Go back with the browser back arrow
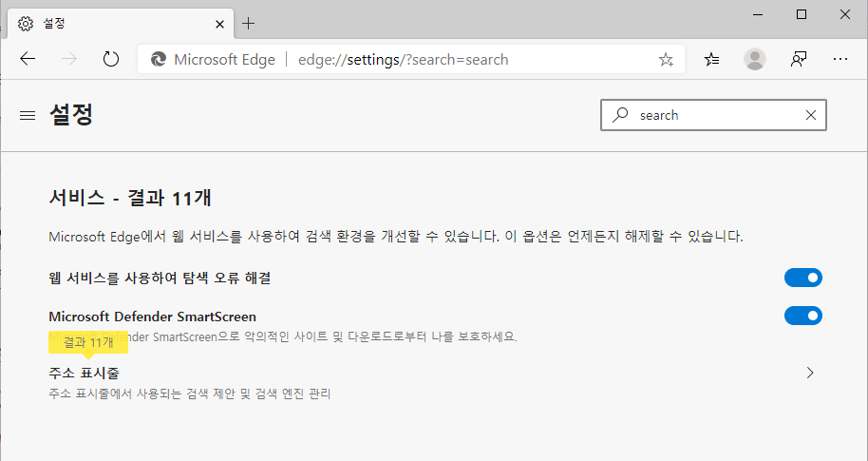 [x=28, y=59]
